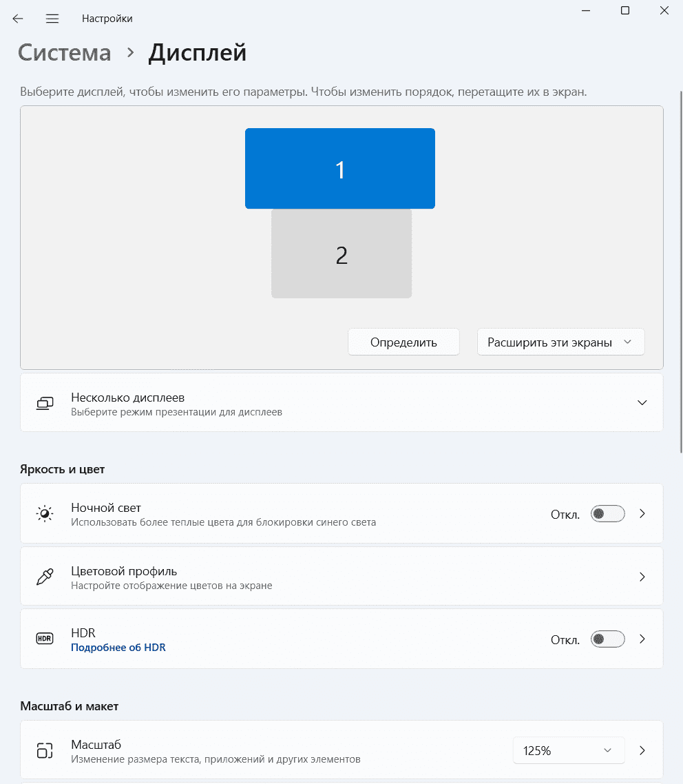Click the Scale icon
Screen dimensions: 683x784
[x=45, y=750]
